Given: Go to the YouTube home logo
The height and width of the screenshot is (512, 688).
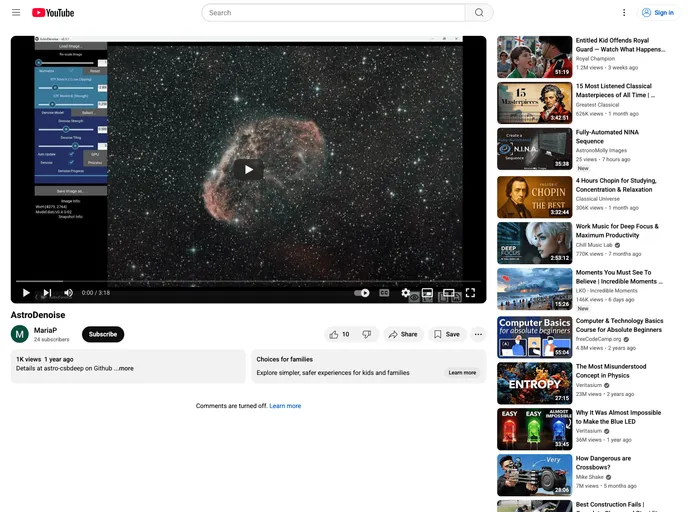Looking at the screenshot, I should click(x=53, y=13).
